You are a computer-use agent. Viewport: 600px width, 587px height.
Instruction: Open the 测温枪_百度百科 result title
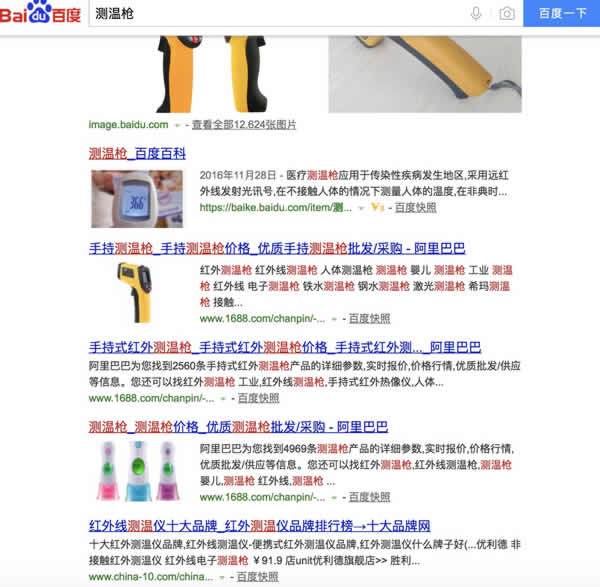click(137, 153)
